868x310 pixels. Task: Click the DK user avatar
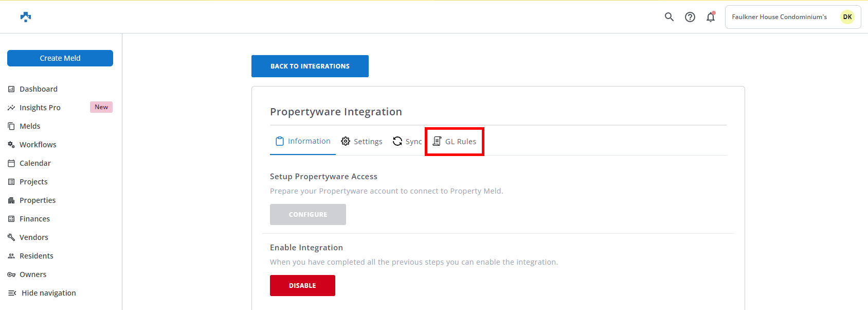(x=847, y=17)
